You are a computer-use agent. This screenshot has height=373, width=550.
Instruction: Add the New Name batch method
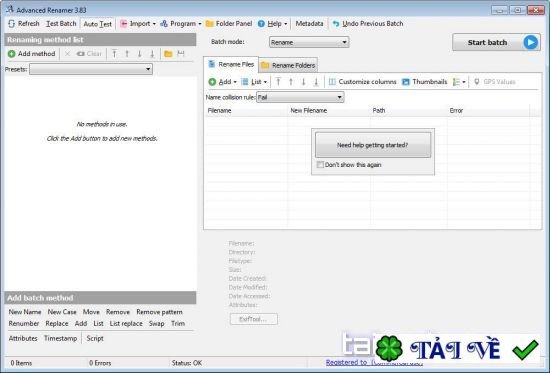click(25, 312)
